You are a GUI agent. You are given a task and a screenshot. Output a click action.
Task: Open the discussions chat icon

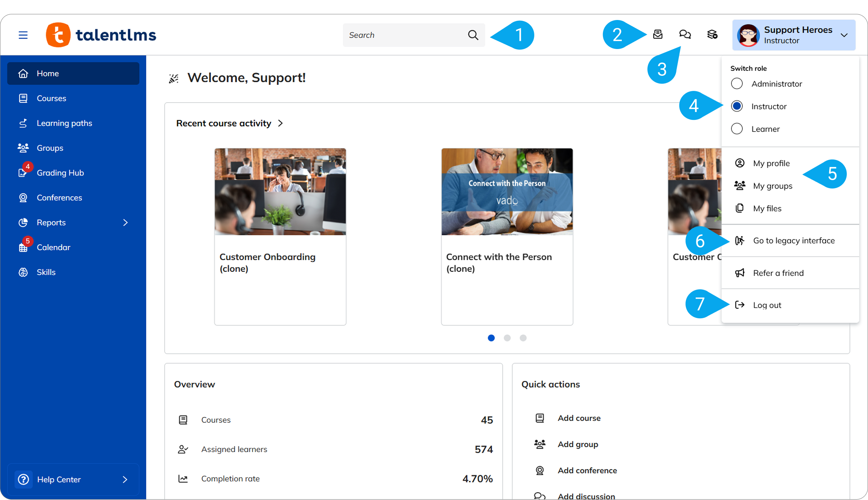[x=685, y=35]
